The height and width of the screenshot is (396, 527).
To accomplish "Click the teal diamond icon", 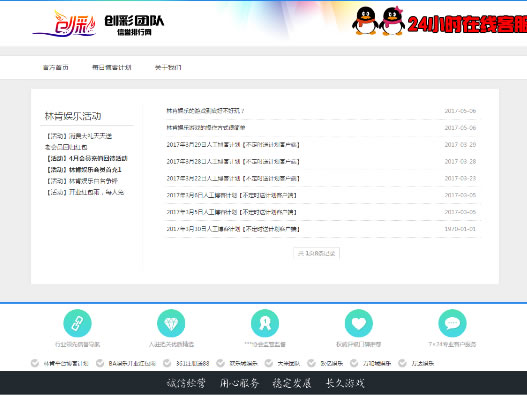I will [171, 323].
